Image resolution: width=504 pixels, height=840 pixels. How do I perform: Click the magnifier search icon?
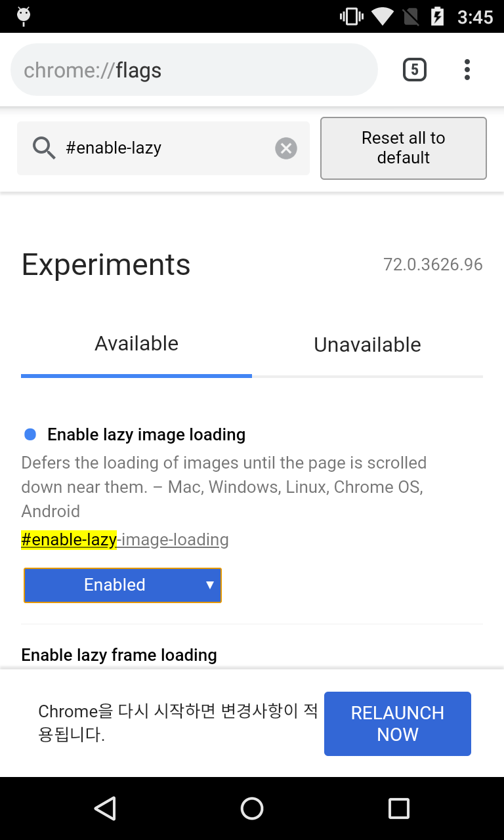pyautogui.click(x=44, y=148)
